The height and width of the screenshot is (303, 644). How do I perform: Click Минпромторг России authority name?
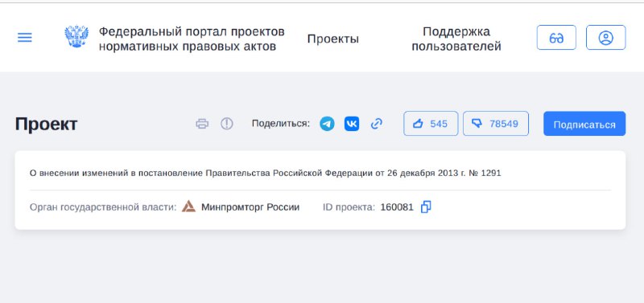(x=250, y=207)
